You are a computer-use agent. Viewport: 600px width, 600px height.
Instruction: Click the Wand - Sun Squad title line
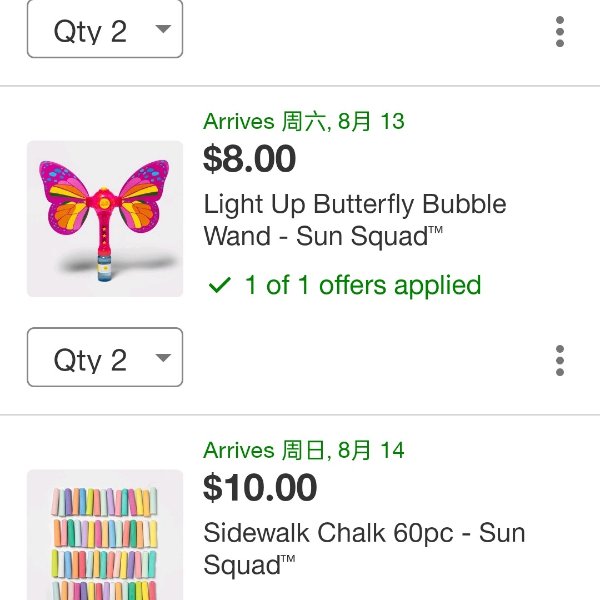[x=323, y=236]
